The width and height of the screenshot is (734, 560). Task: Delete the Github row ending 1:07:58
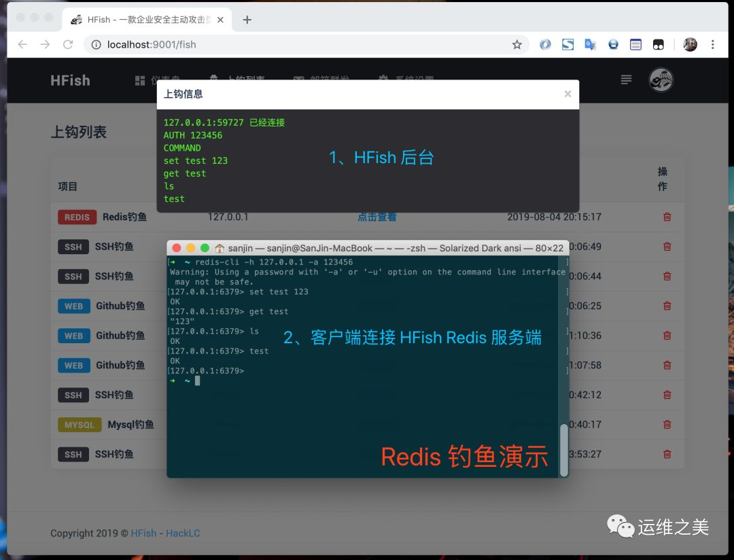coord(667,365)
